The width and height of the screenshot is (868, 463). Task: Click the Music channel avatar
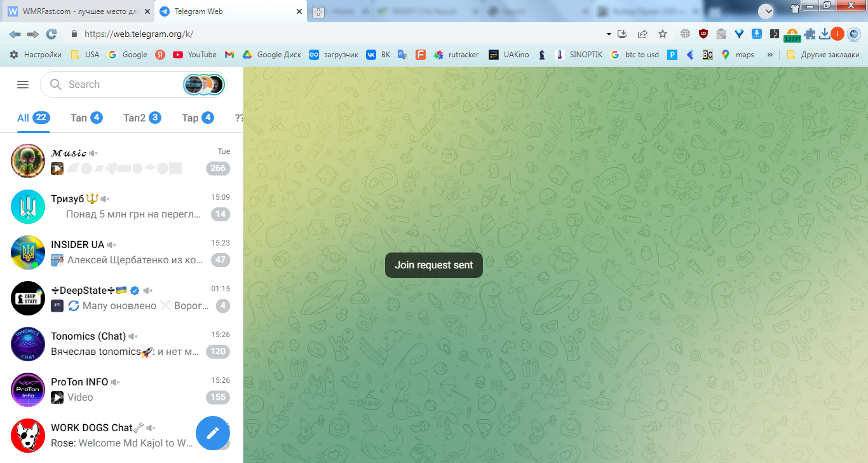tap(28, 161)
